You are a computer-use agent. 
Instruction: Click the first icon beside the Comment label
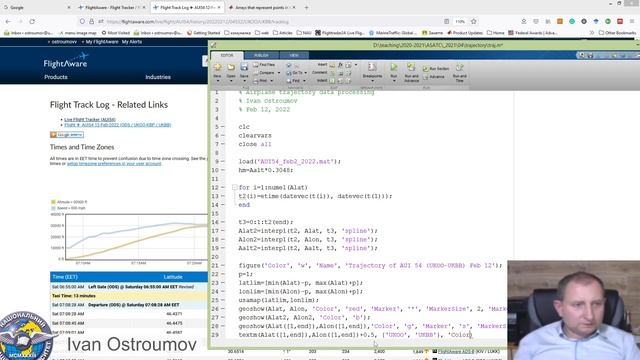(x=332, y=73)
